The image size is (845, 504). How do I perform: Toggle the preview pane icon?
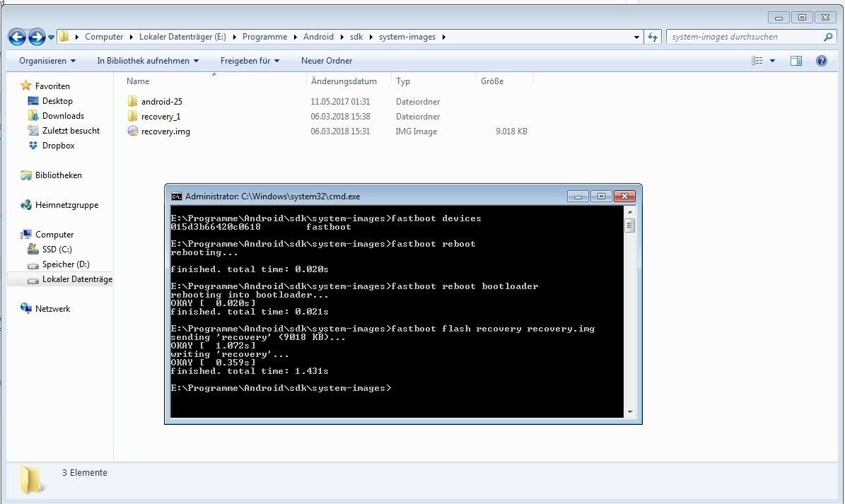pyautogui.click(x=796, y=61)
